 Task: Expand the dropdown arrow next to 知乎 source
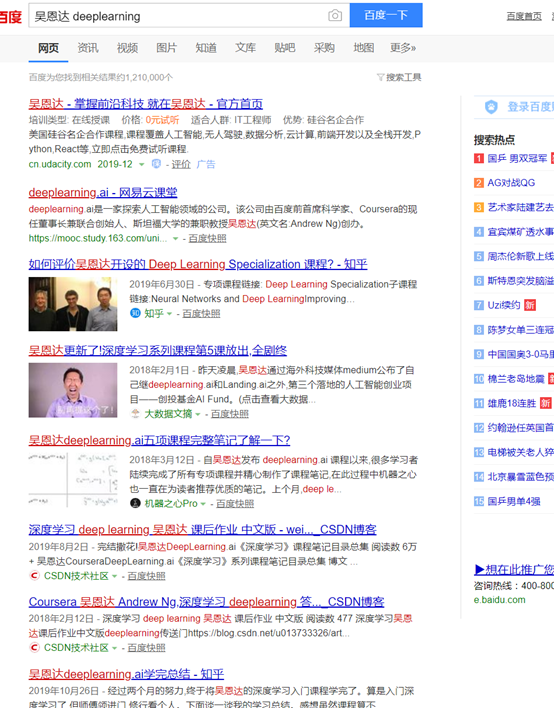169,313
